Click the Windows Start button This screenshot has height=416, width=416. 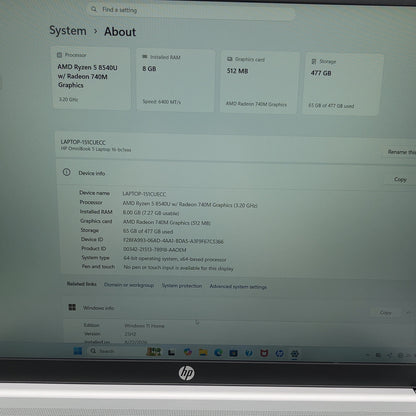point(78,351)
